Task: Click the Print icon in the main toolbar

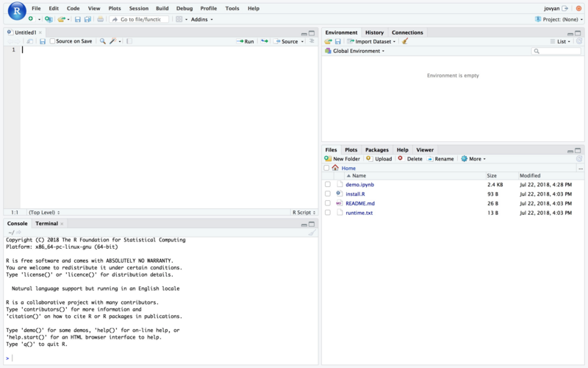Action: [100, 19]
